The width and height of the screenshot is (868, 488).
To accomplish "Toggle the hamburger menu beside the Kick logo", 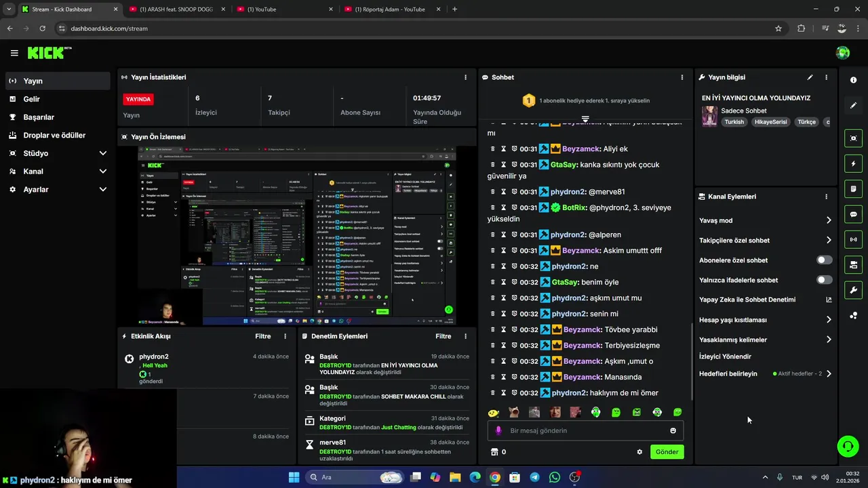I will pos(14,53).
